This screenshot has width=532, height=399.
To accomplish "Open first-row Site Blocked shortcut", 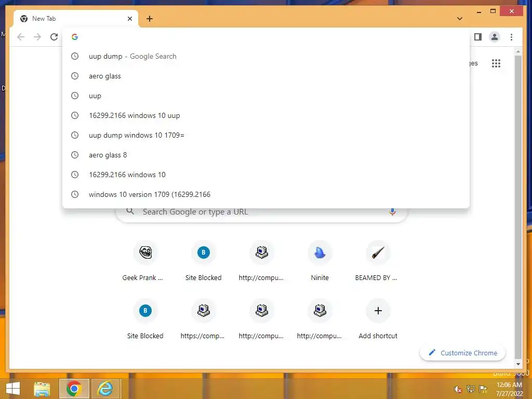I will pos(204,261).
